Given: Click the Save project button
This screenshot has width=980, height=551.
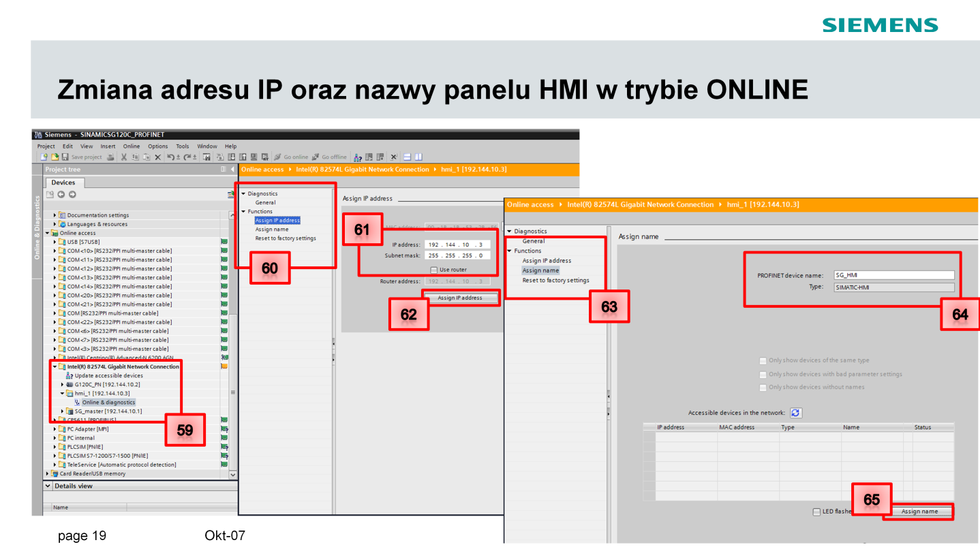Looking at the screenshot, I should tap(82, 157).
